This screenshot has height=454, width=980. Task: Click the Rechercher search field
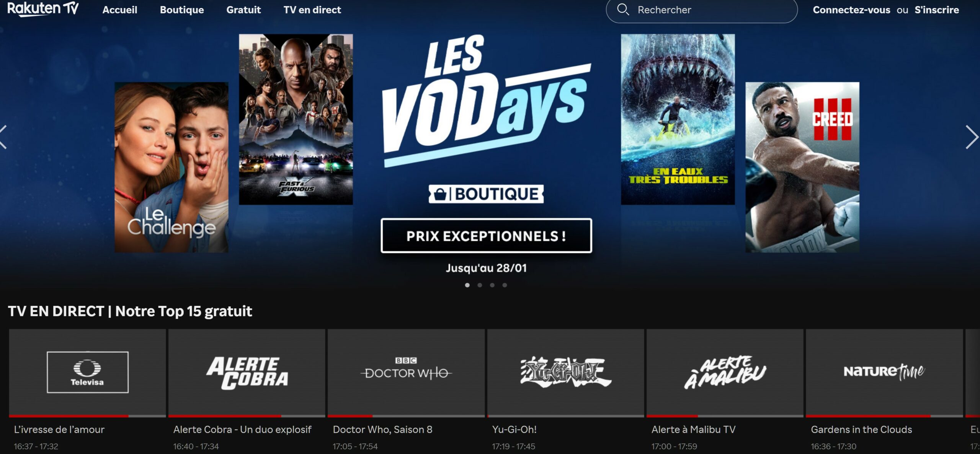(x=702, y=10)
